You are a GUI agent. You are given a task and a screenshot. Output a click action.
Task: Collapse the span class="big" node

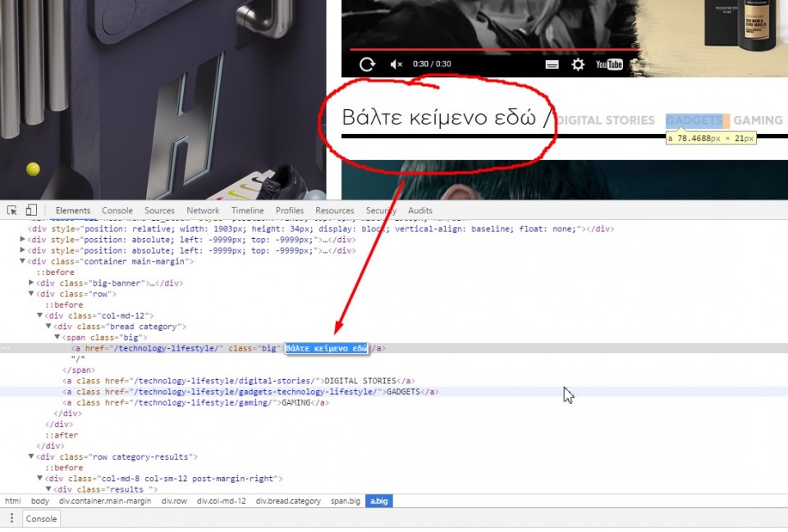(x=57, y=337)
